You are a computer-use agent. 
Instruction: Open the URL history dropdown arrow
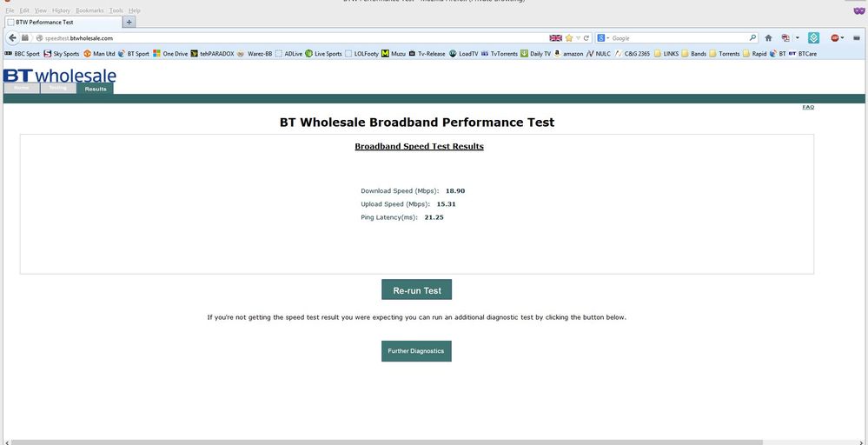(x=578, y=38)
